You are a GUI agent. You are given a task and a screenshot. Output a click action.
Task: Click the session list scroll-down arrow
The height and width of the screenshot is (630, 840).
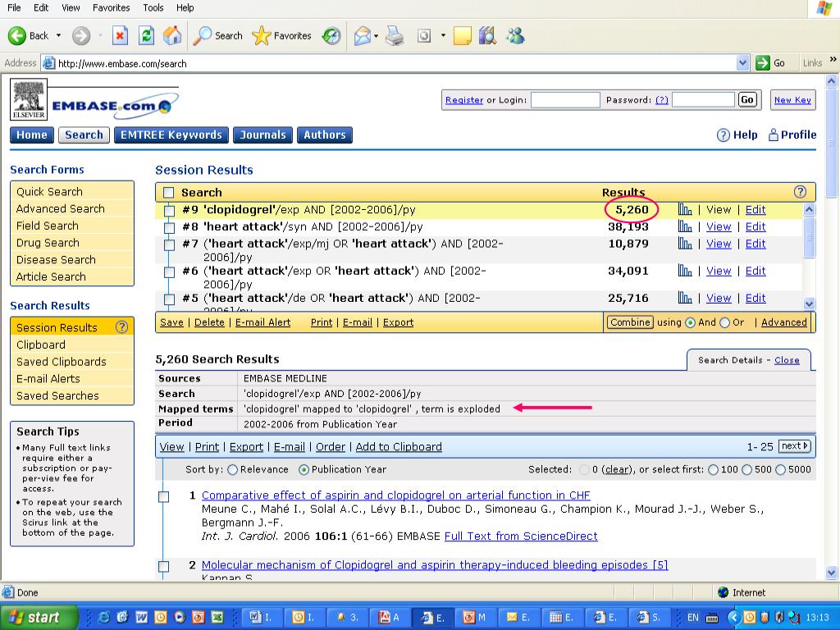point(809,304)
